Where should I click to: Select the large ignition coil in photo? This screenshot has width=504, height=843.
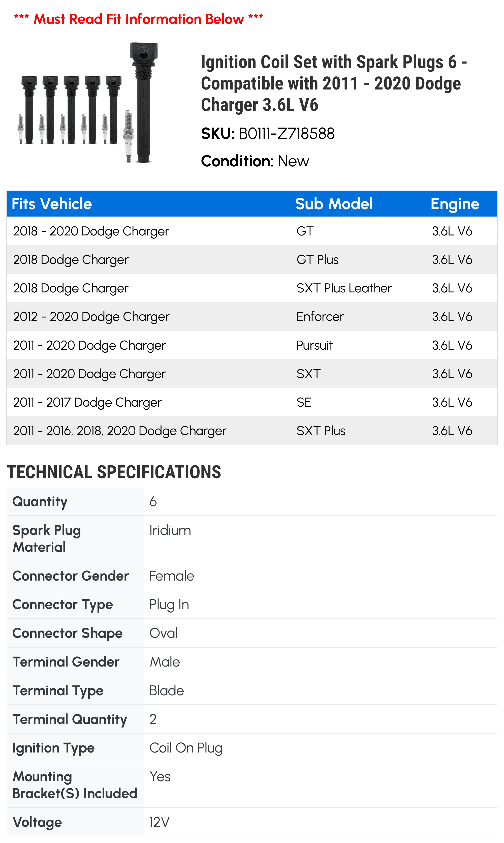pos(143,103)
